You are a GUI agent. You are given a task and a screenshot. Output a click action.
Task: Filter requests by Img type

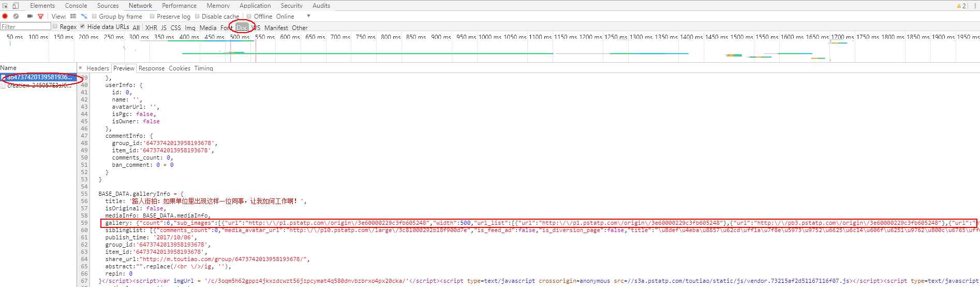tap(190, 27)
